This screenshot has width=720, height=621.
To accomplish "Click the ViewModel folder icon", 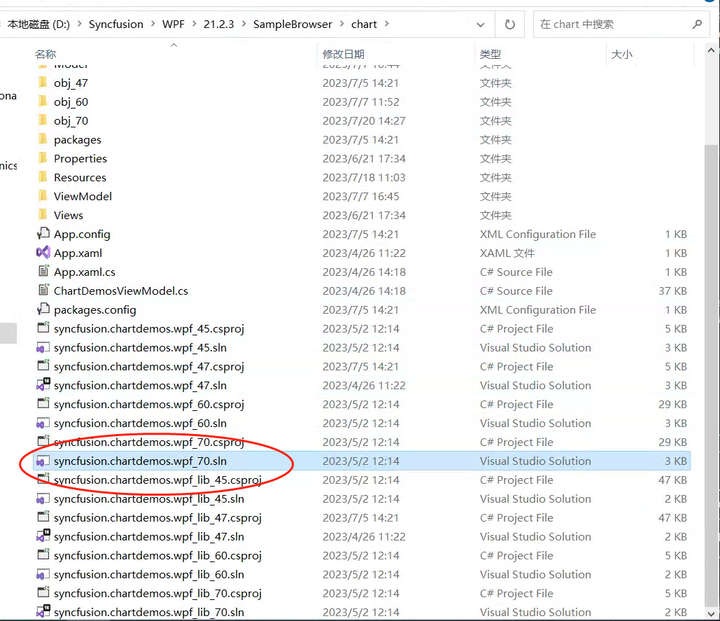I will coord(43,196).
